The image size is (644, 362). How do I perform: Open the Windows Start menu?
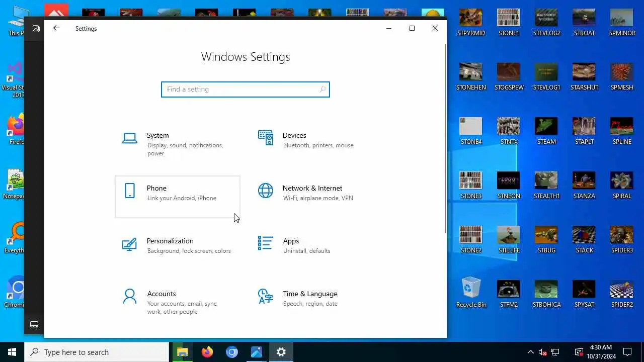pyautogui.click(x=12, y=352)
